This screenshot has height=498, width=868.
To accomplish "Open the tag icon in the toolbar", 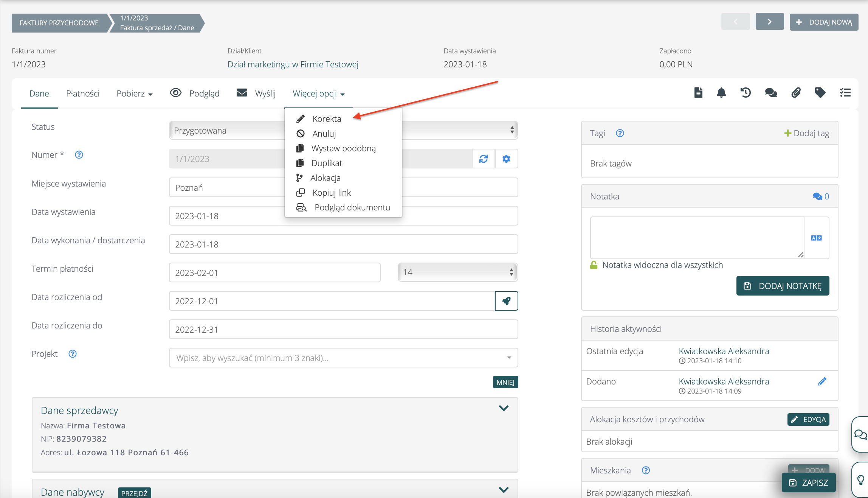I will coord(820,93).
